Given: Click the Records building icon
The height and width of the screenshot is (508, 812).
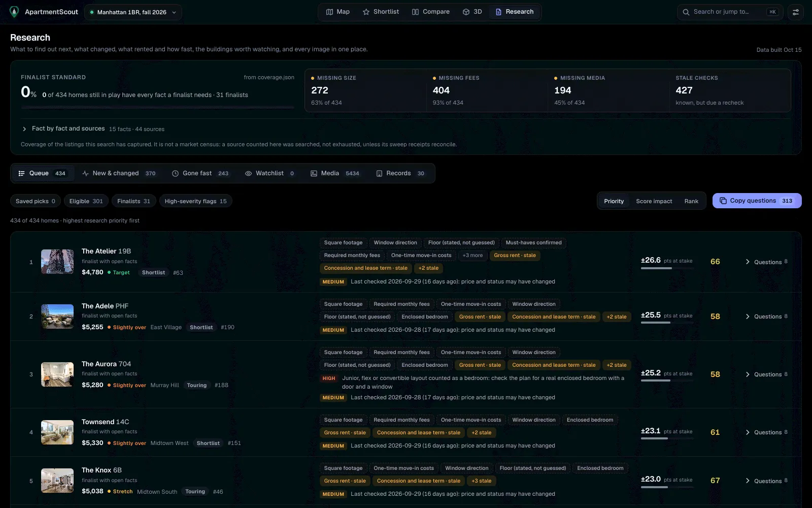Looking at the screenshot, I should pyautogui.click(x=379, y=173).
